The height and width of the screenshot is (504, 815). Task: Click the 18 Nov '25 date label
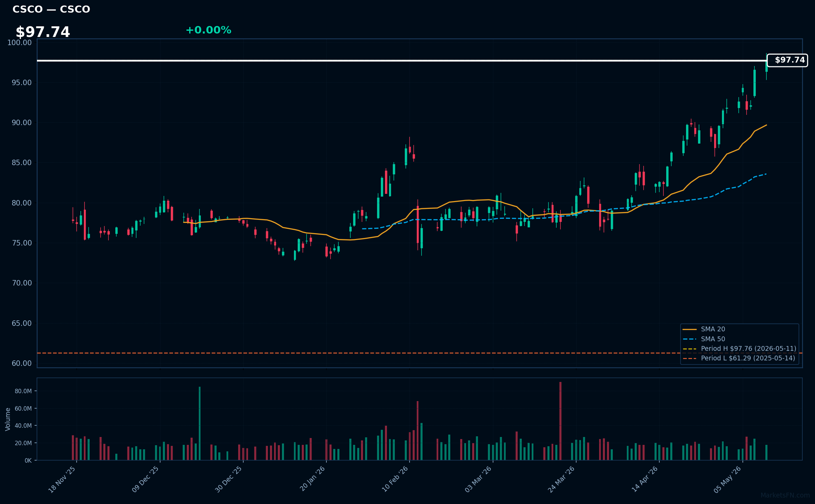click(x=62, y=479)
